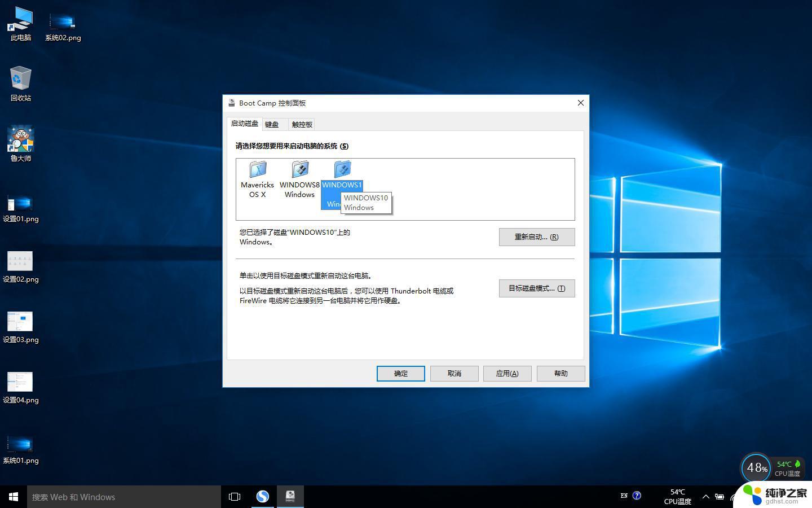Click the Boot Camp title bar icon
Screen dimensions: 812x508
(x=231, y=103)
